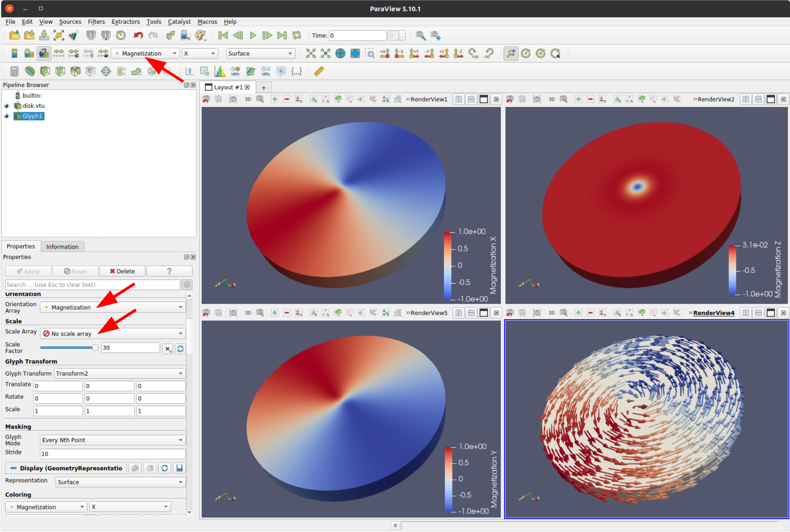The image size is (790, 532).
Task: Set view direction to -Z icon
Action: (x=459, y=53)
